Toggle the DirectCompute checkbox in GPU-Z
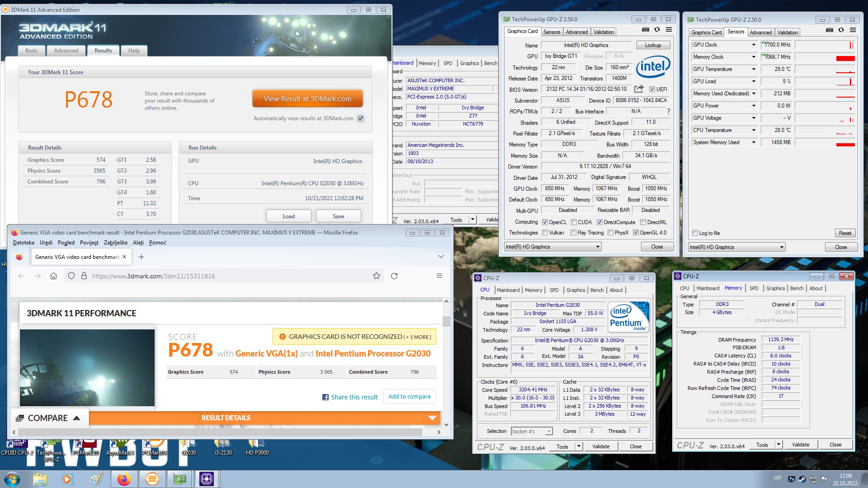The height and width of the screenshot is (488, 868). point(599,222)
